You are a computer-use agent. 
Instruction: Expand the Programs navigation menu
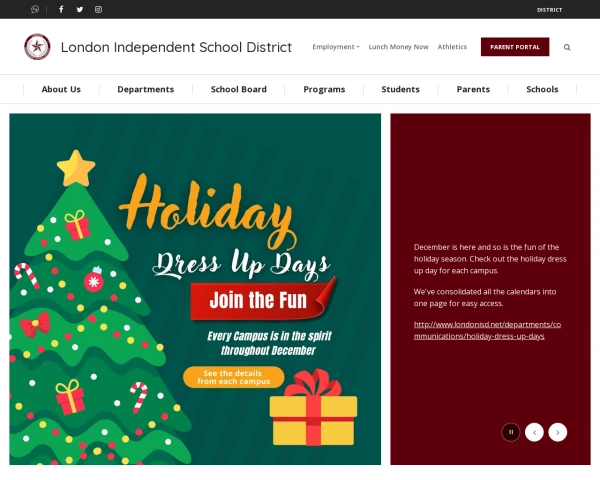tap(324, 89)
